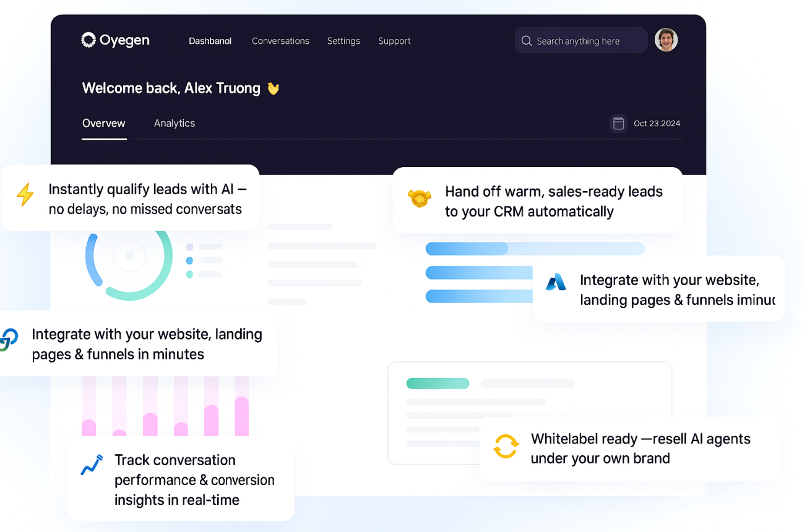Switch to the Analytics tab
This screenshot has height=532, width=802.
[x=175, y=123]
